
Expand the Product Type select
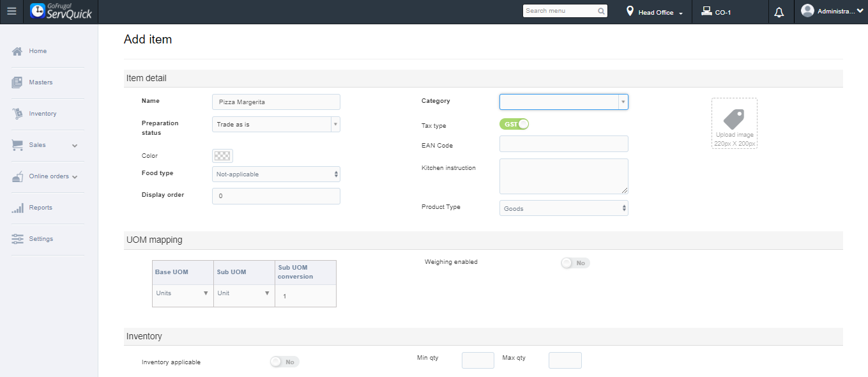(563, 208)
